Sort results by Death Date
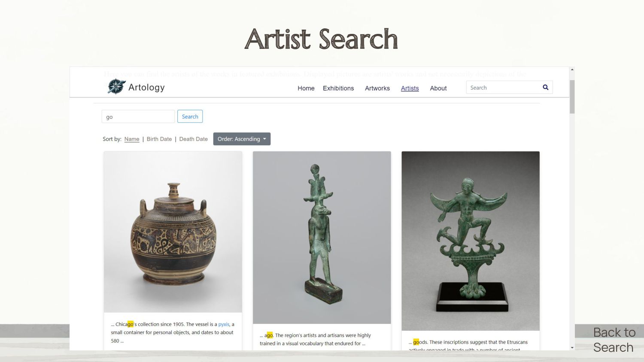Screen dimensions: 644x362 coord(193,139)
